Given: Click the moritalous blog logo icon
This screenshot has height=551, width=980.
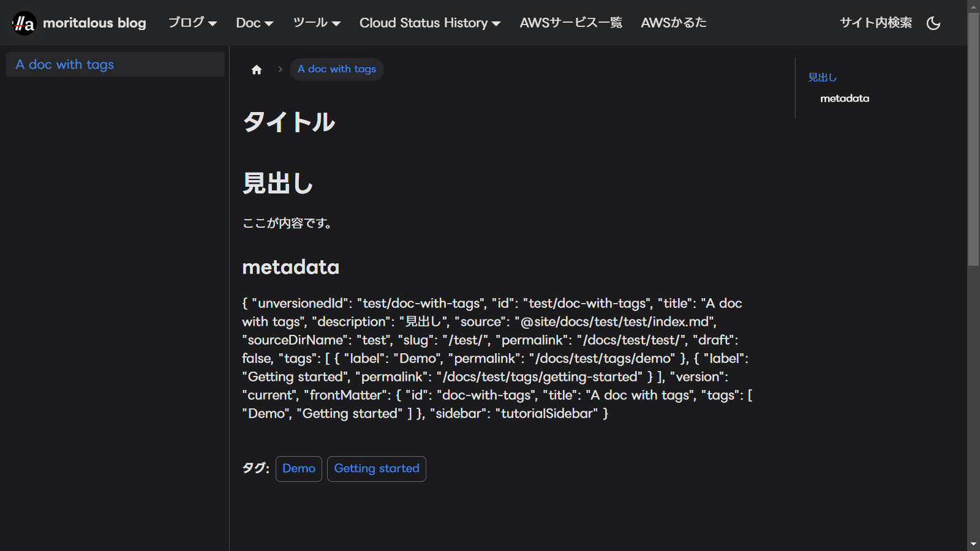Looking at the screenshot, I should coord(24,23).
